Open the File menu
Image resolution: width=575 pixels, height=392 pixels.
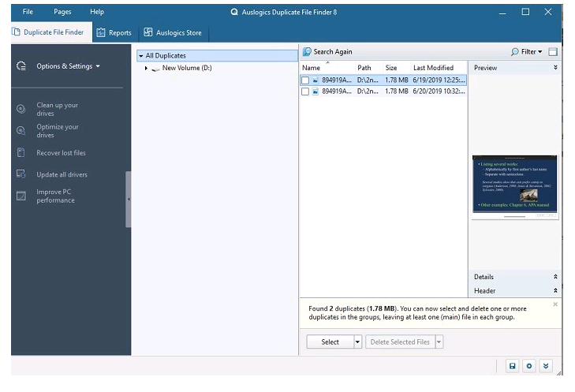click(28, 12)
